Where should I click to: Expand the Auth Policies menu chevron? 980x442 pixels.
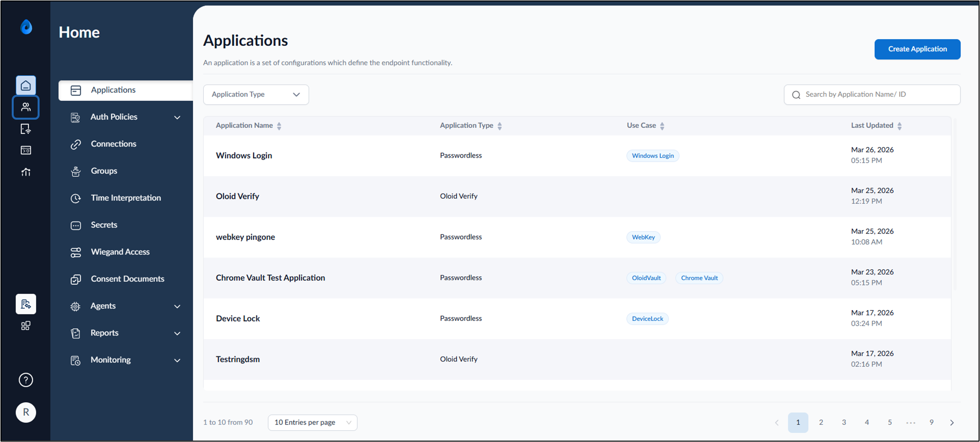(x=177, y=117)
